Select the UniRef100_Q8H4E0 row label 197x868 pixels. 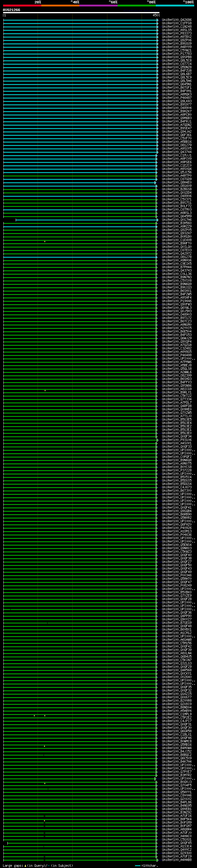(176, 182)
